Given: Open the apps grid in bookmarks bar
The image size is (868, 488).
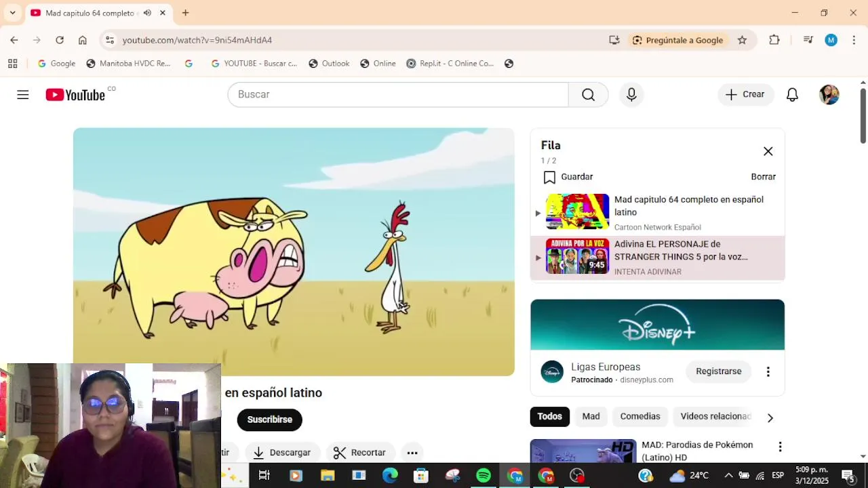Looking at the screenshot, I should click(12, 64).
